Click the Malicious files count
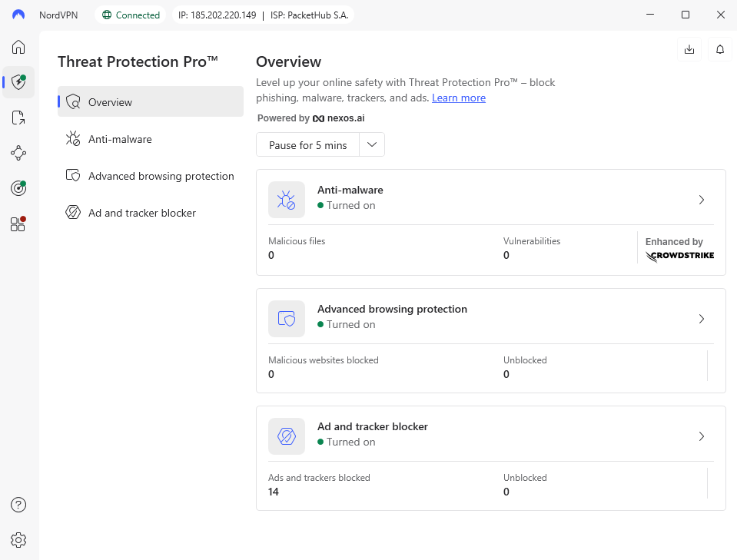This screenshot has height=560, width=737. 271,255
